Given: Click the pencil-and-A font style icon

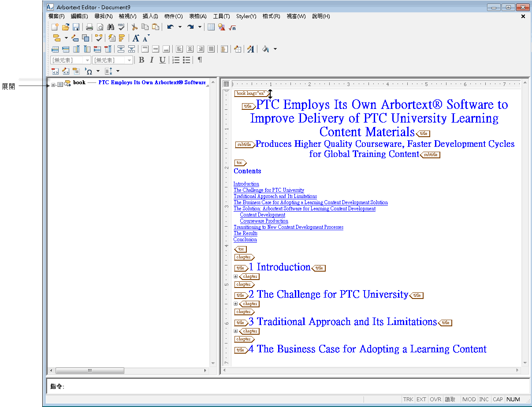Looking at the screenshot, I should tap(250, 49).
